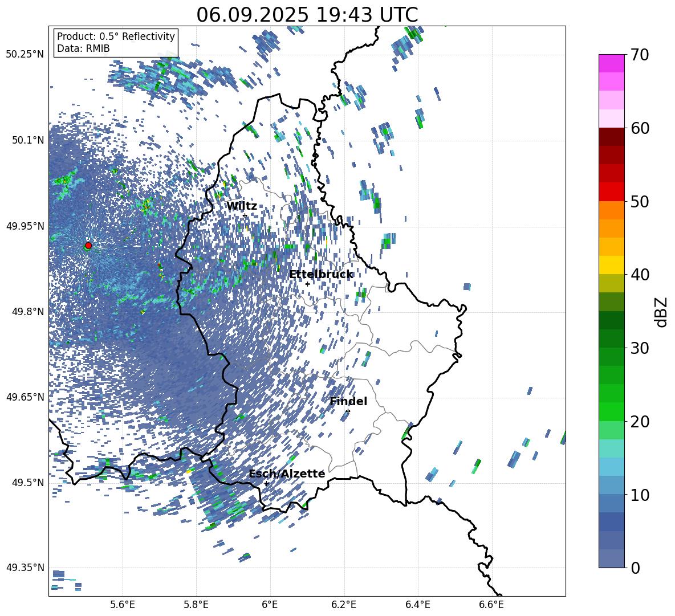Click the Findel location label
675x616 pixels.
pyautogui.click(x=348, y=401)
